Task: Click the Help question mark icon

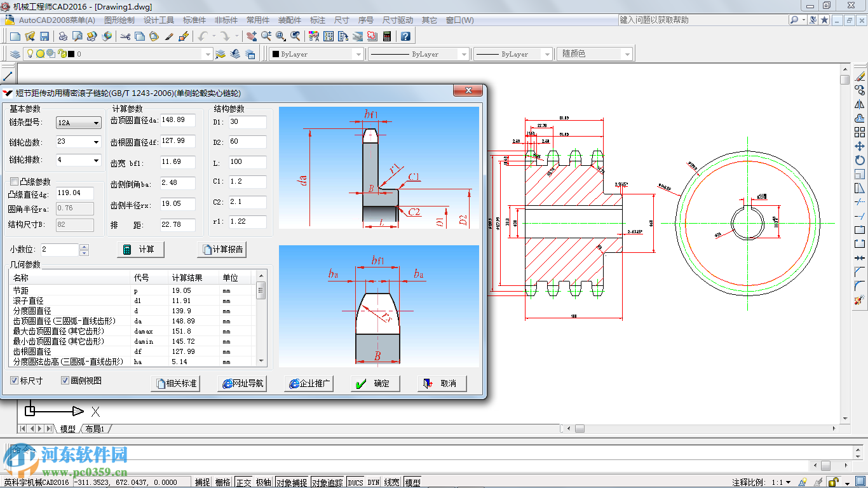Action: (x=405, y=36)
